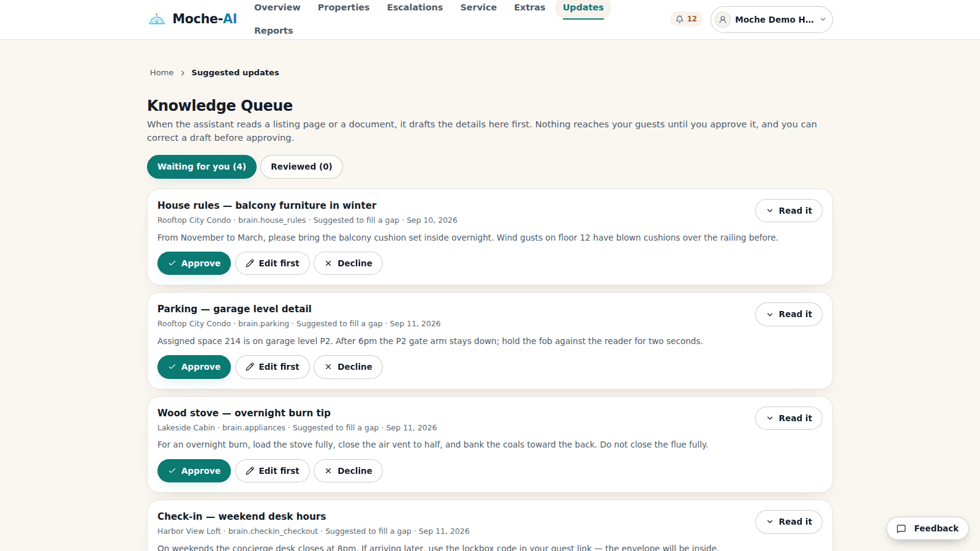Image resolution: width=980 pixels, height=551 pixels.
Task: Approve the Parking garage level detail
Action: click(x=194, y=367)
